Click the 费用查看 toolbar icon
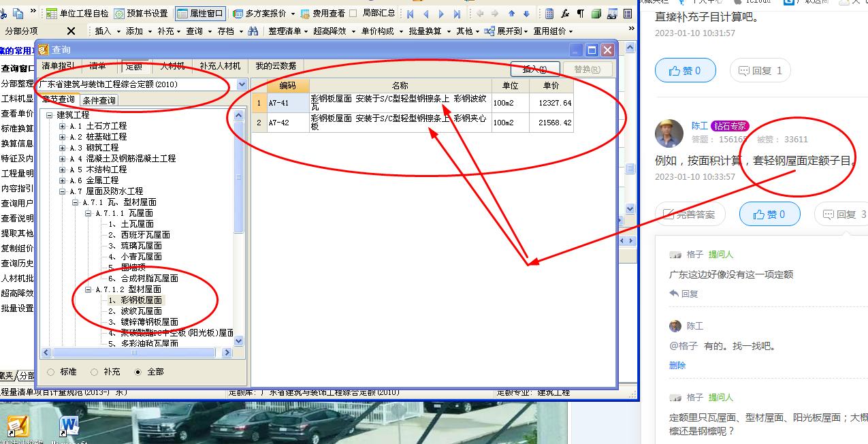 pyautogui.click(x=304, y=14)
